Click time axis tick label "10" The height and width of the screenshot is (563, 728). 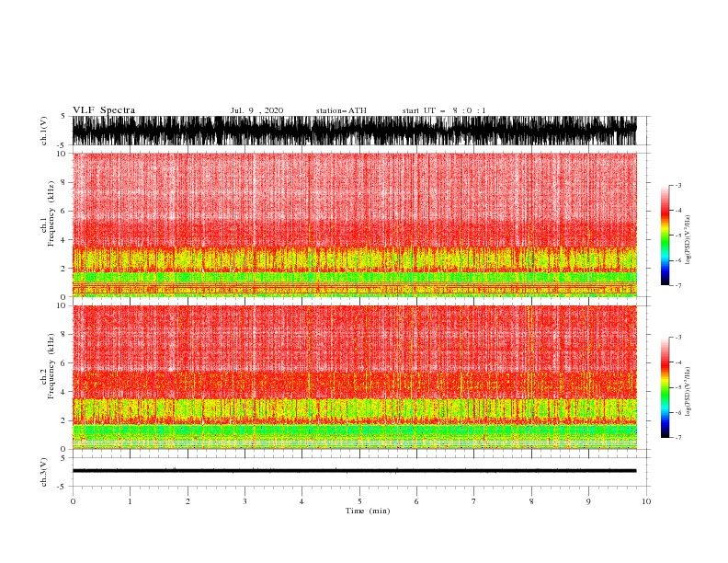(646, 501)
